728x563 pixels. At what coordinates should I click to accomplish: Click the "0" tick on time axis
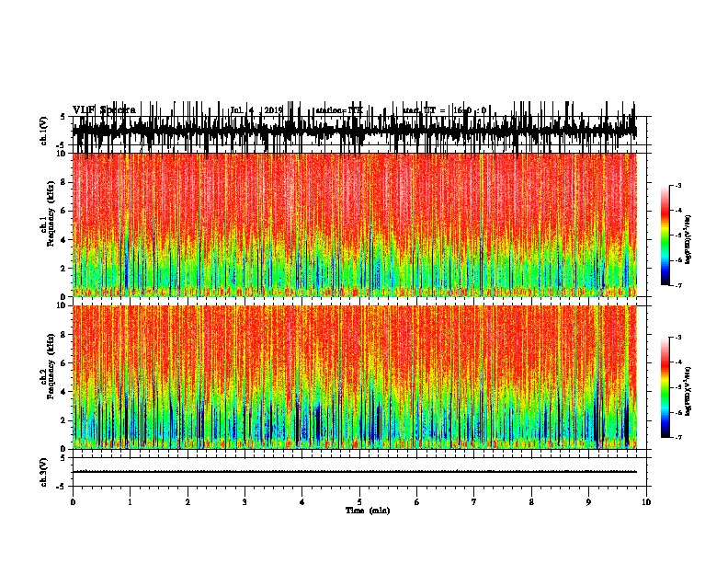coord(73,502)
